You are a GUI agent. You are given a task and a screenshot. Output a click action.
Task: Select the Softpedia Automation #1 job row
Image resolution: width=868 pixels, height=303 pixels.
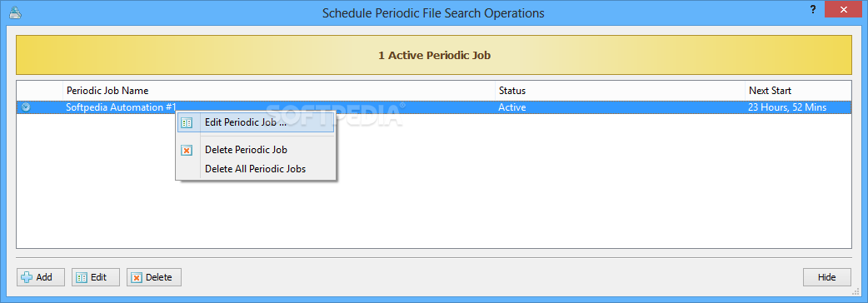[x=434, y=107]
